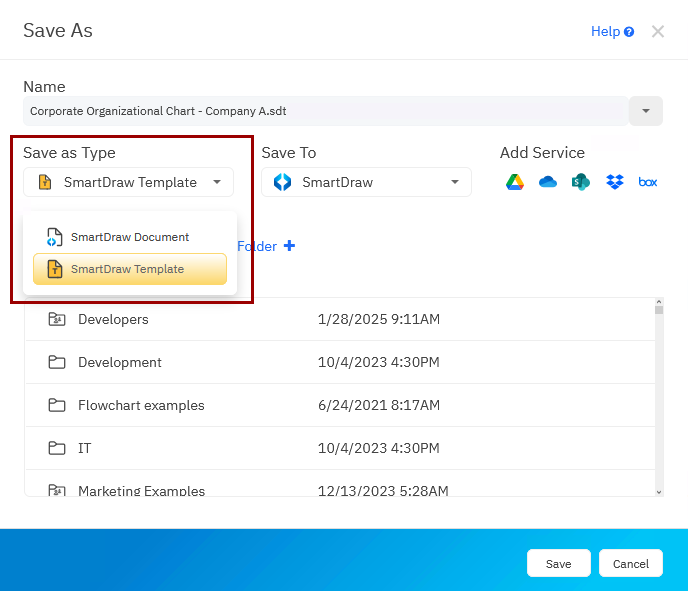Image resolution: width=688 pixels, height=591 pixels.
Task: Click the file name input field
Action: click(x=325, y=111)
